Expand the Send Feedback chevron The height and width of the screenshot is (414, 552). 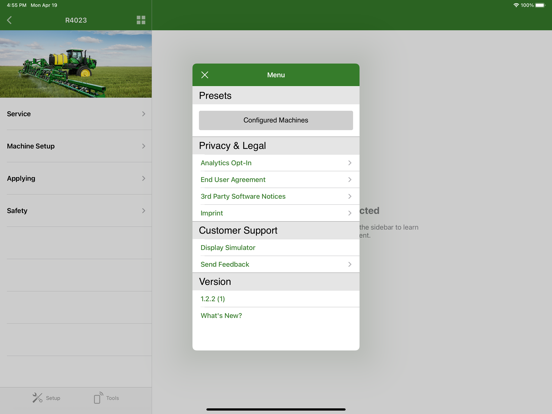350,264
